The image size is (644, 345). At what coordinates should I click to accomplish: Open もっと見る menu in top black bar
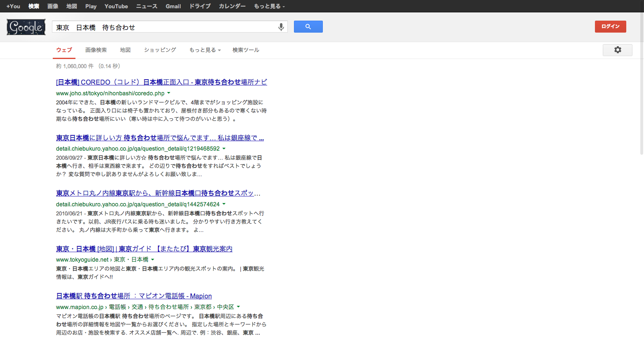click(x=269, y=6)
